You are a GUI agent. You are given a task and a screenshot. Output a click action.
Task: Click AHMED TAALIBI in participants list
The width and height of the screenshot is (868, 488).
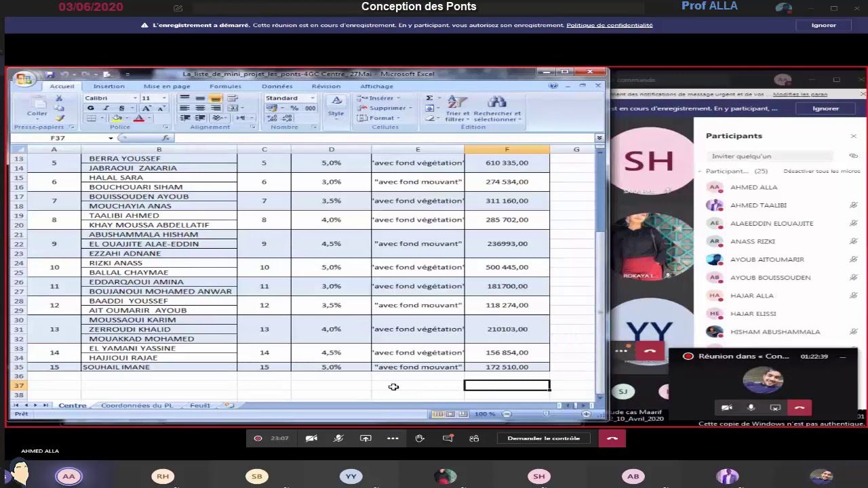click(x=758, y=205)
